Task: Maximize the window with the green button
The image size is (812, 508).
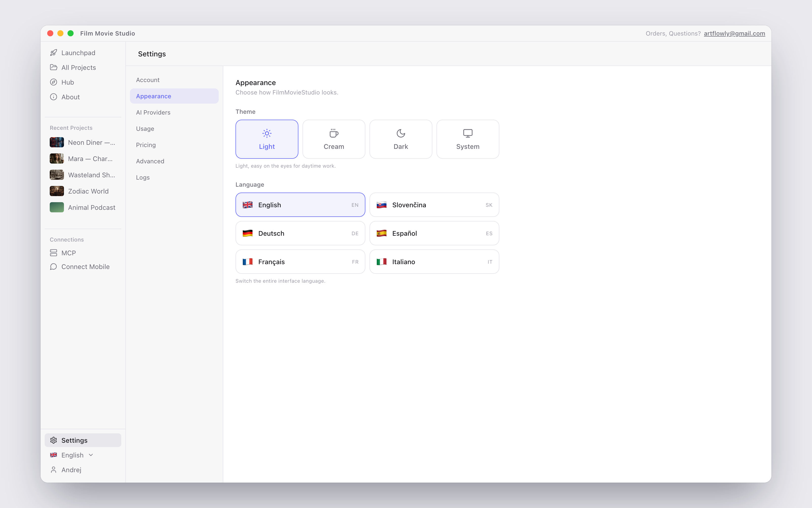Action: (71, 33)
